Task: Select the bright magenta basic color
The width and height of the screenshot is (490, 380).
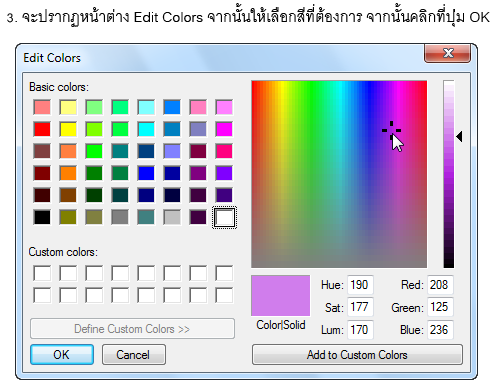Action: tap(224, 129)
